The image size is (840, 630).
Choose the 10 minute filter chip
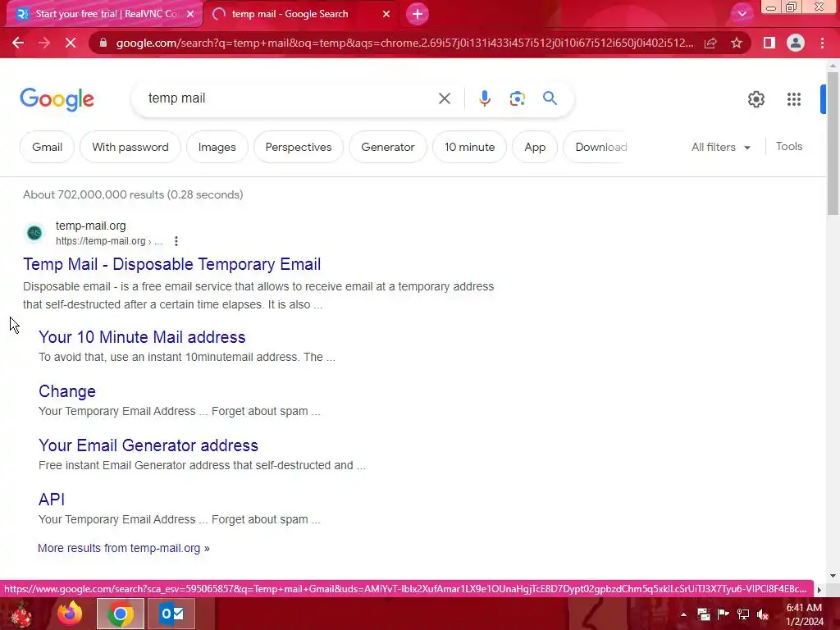click(x=470, y=147)
